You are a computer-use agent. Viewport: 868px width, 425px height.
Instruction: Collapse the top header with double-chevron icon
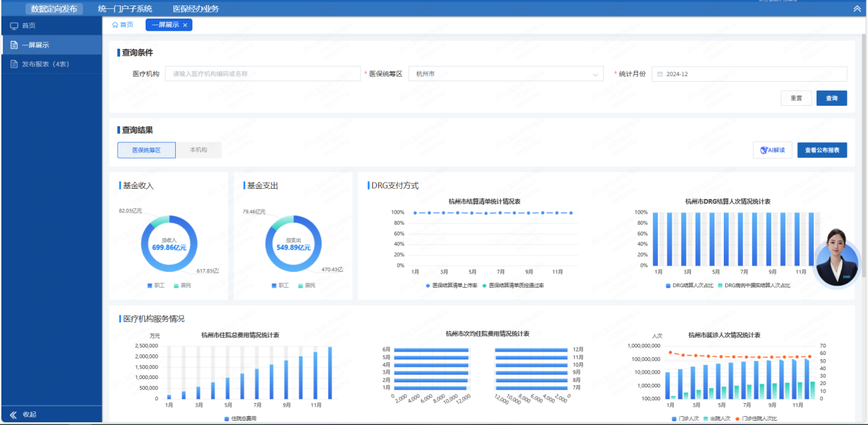coord(856,9)
